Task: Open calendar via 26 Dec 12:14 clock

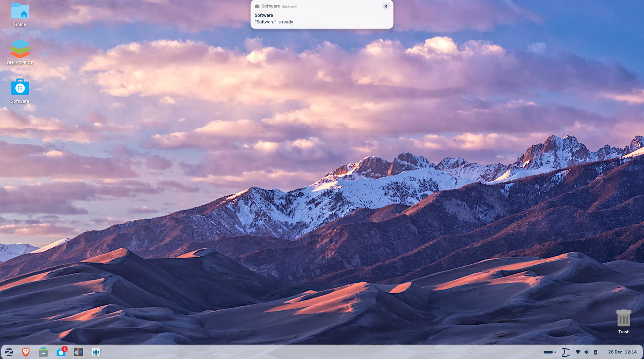Action: [622, 352]
